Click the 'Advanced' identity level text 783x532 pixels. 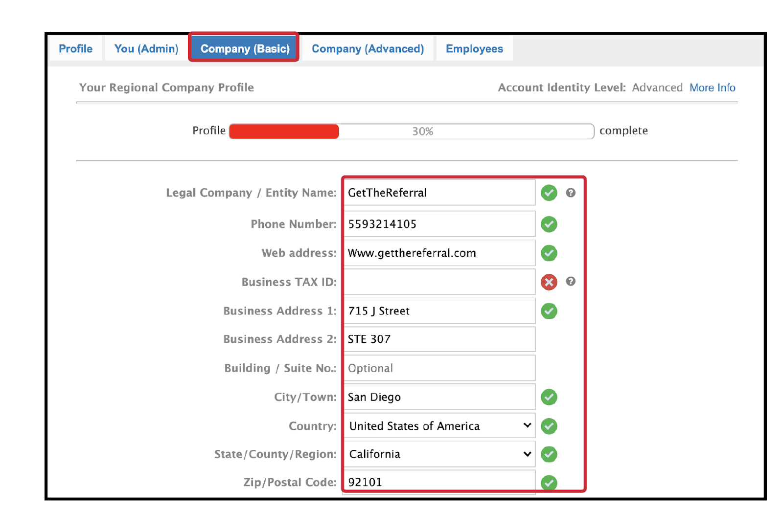point(657,88)
